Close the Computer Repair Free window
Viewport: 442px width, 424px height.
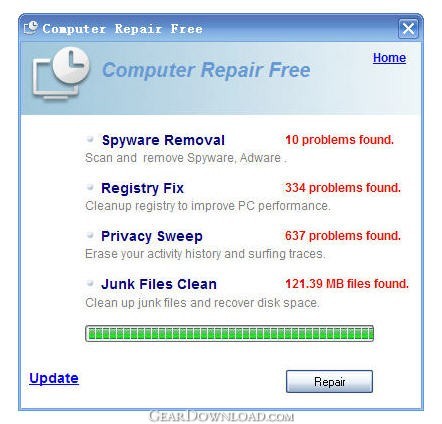(x=408, y=29)
